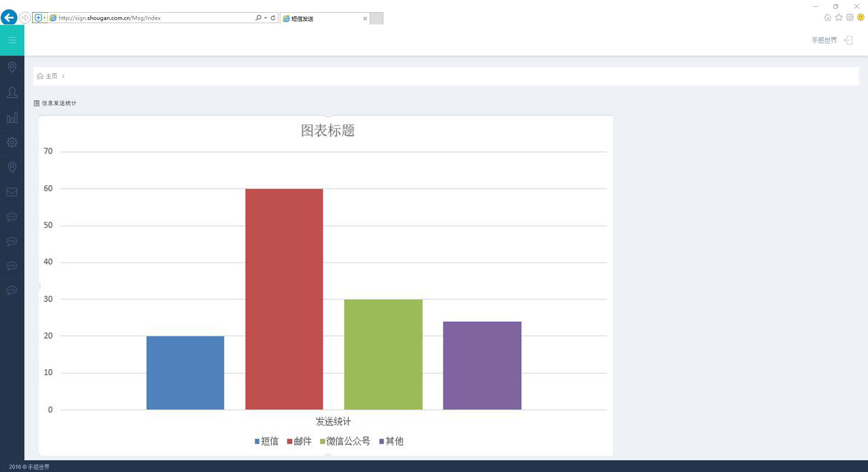868x472 pixels.
Task: Click the 手感世界 username link
Action: coord(824,40)
